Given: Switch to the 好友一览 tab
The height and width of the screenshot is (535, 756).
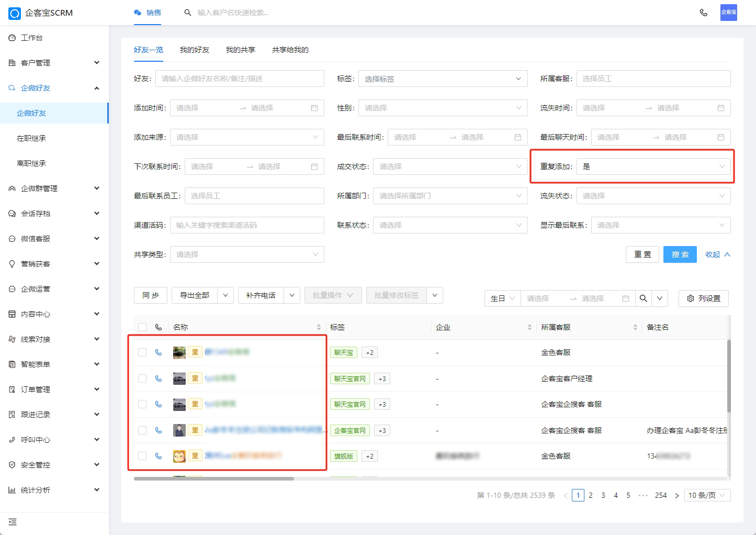Looking at the screenshot, I should click(x=149, y=50).
